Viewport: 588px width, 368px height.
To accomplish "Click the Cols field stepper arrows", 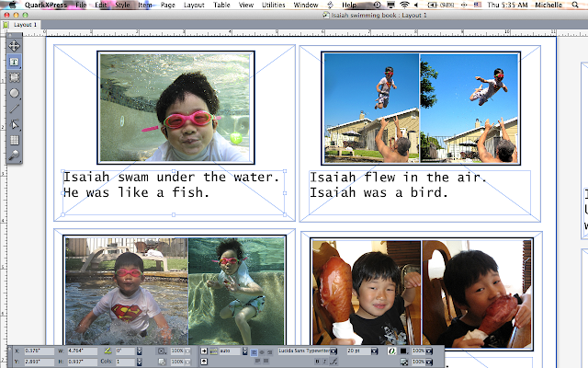I will (x=140, y=362).
